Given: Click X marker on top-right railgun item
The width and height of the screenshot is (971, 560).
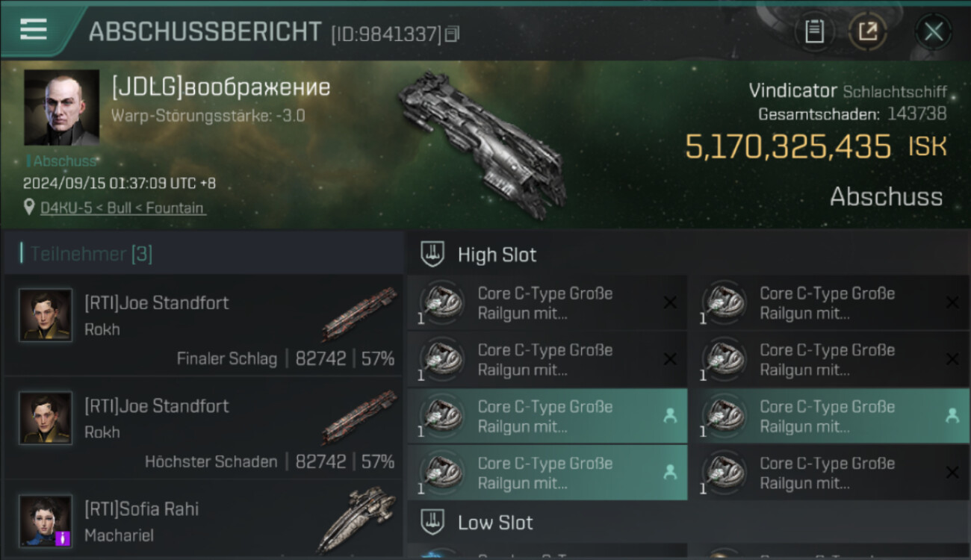Looking at the screenshot, I should 952,302.
